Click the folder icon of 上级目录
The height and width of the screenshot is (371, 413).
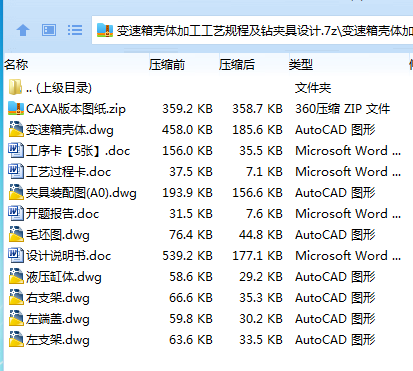tap(15, 87)
